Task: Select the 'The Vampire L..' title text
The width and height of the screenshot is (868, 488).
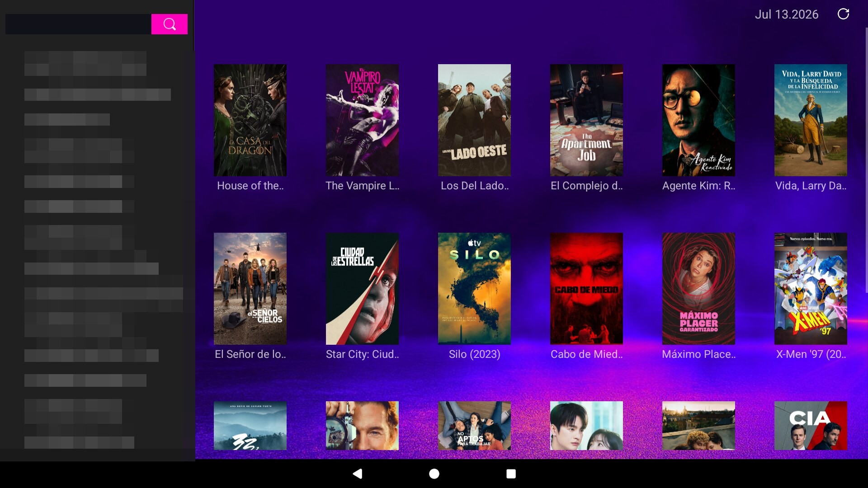Action: [362, 186]
